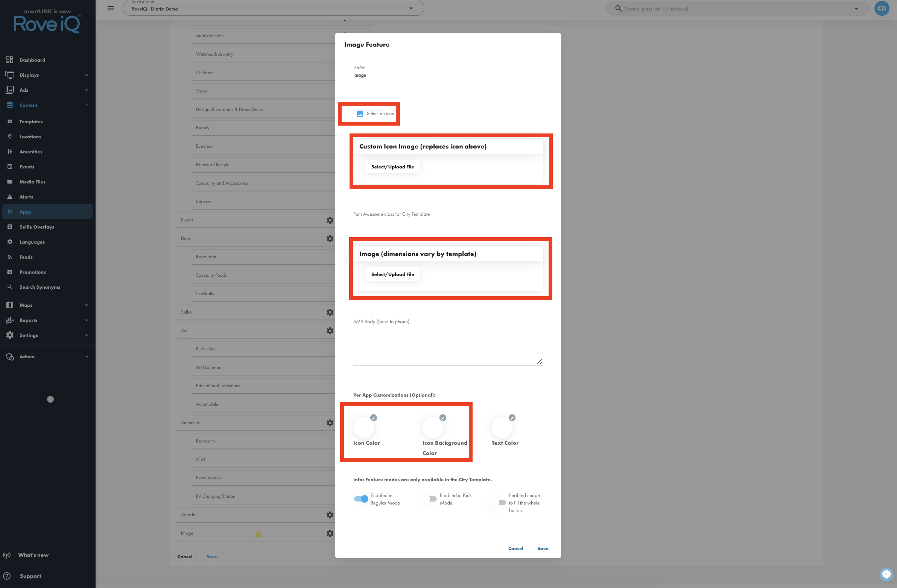897x588 pixels.
Task: Toggle Enabled in Regular Mode switch
Action: point(361,499)
